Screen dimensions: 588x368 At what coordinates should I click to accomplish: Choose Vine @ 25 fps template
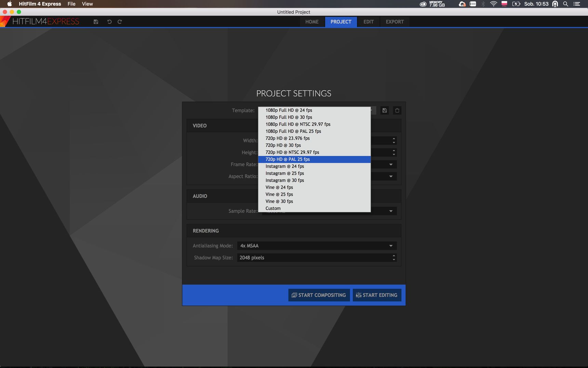(x=314, y=194)
